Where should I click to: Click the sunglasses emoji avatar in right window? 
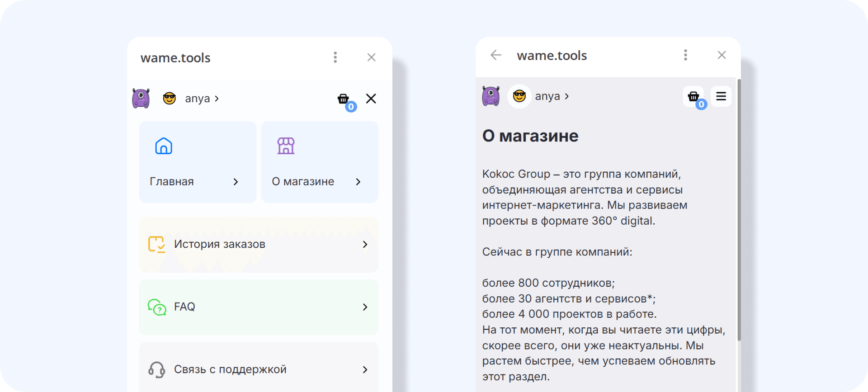519,96
